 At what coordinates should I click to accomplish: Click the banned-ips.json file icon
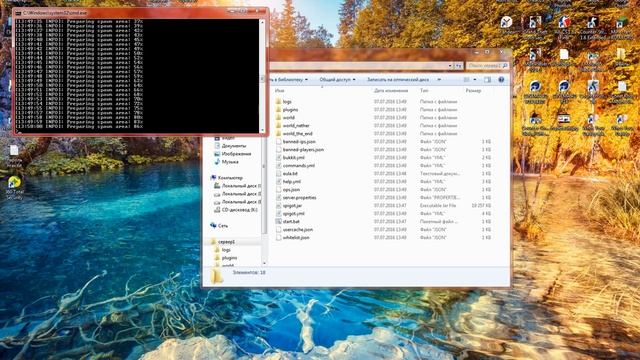click(278, 141)
